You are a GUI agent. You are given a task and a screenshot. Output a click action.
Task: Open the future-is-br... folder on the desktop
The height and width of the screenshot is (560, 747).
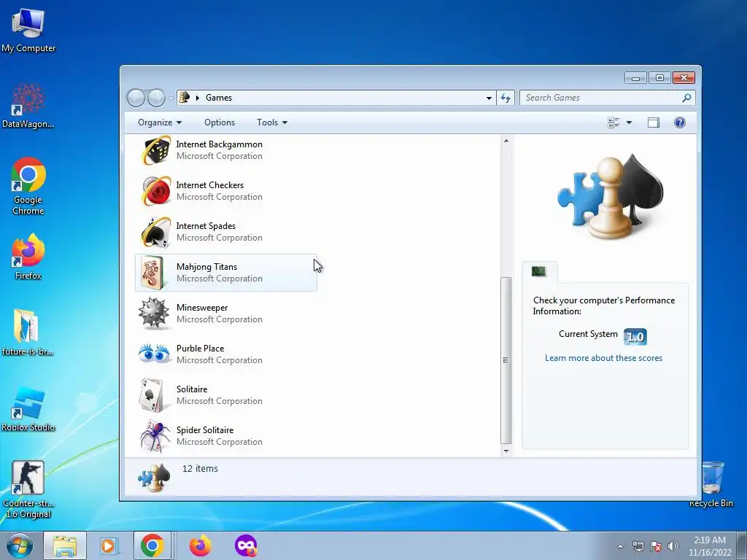coord(27,332)
